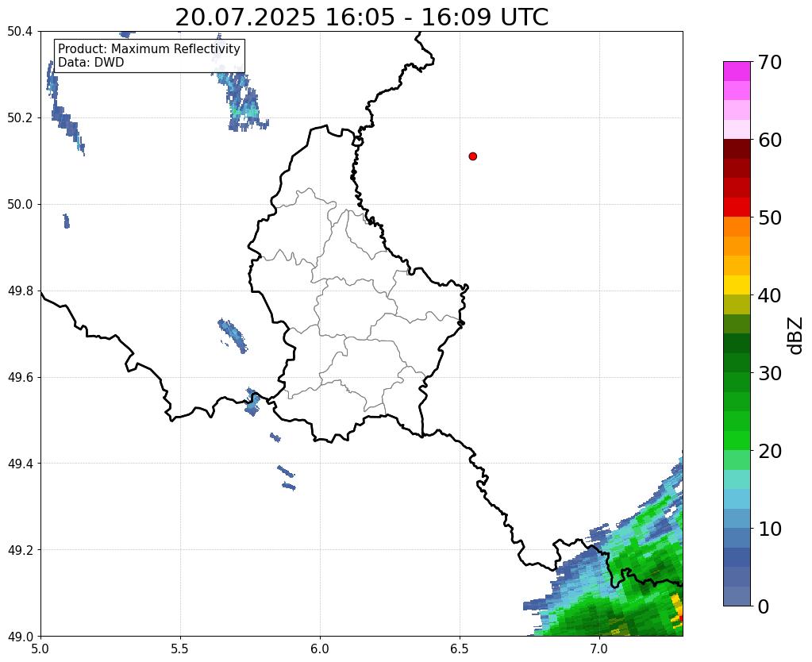Pick the dark red swatch just below 60

(x=737, y=148)
